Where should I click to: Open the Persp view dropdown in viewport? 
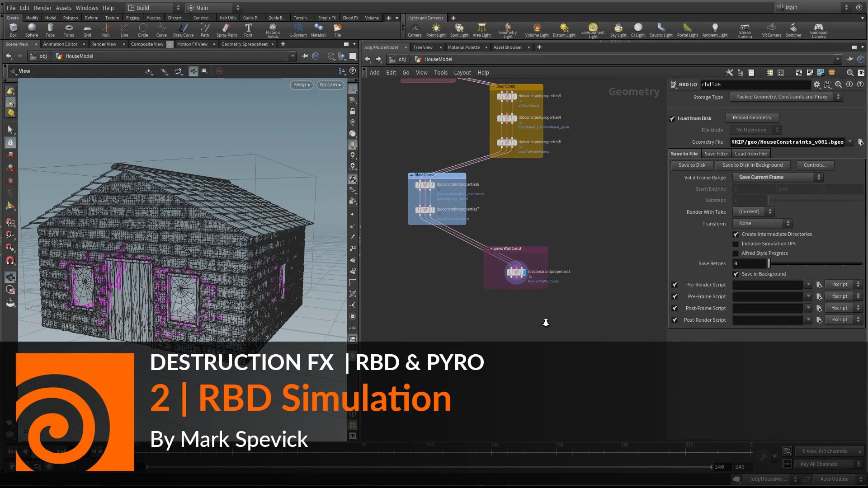(301, 84)
